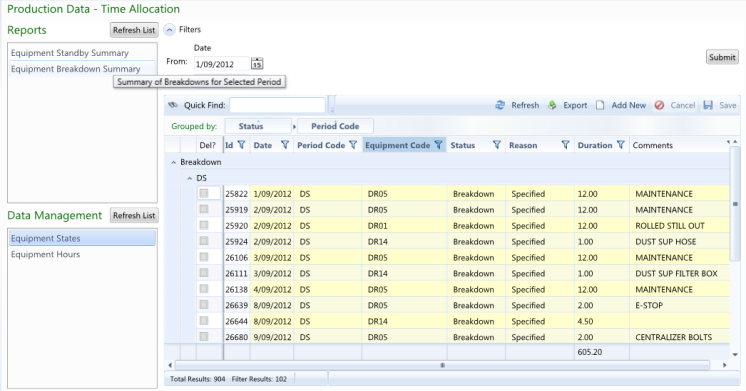
Task: Click the vertical scrollbar thumb of grid
Action: (735, 204)
